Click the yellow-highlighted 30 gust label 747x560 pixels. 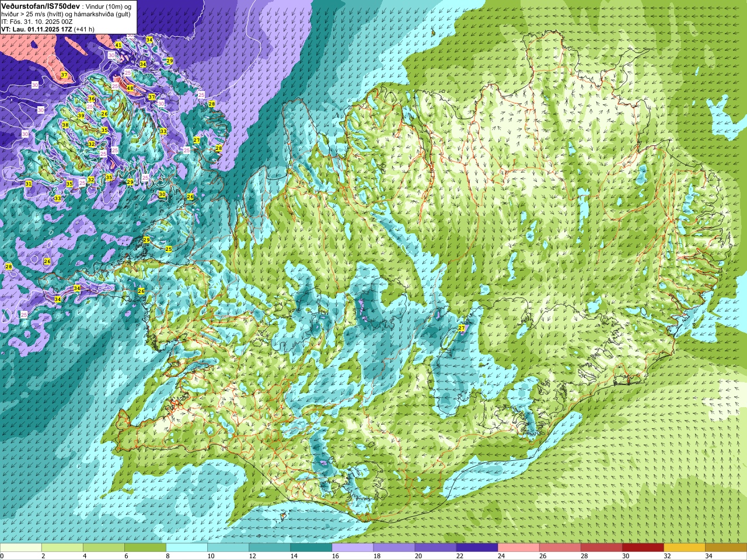click(162, 194)
